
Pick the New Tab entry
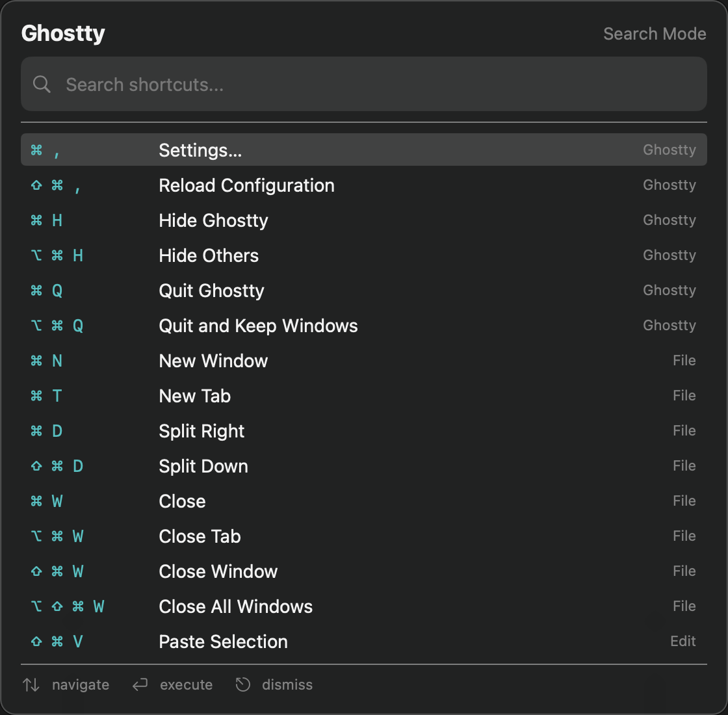tap(363, 396)
